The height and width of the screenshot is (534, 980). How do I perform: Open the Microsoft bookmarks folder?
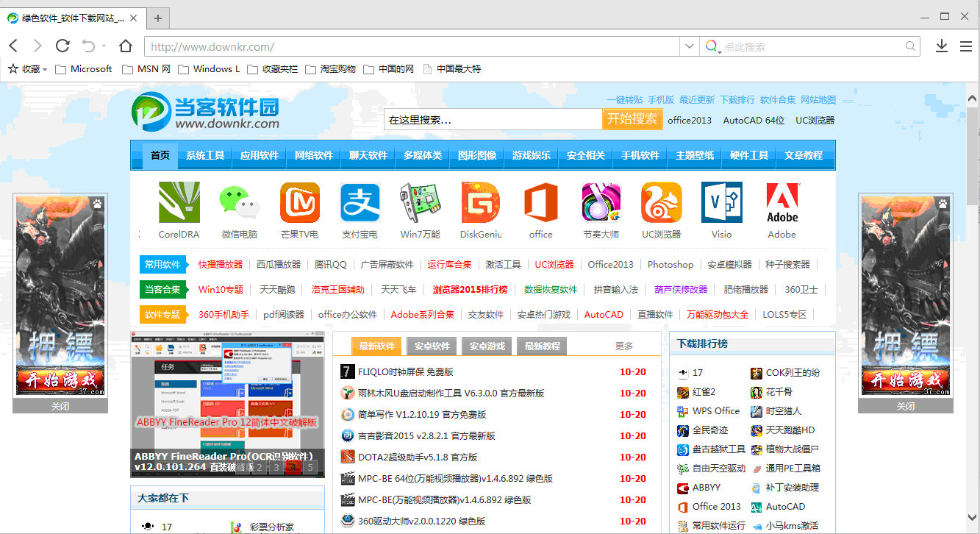[85, 69]
